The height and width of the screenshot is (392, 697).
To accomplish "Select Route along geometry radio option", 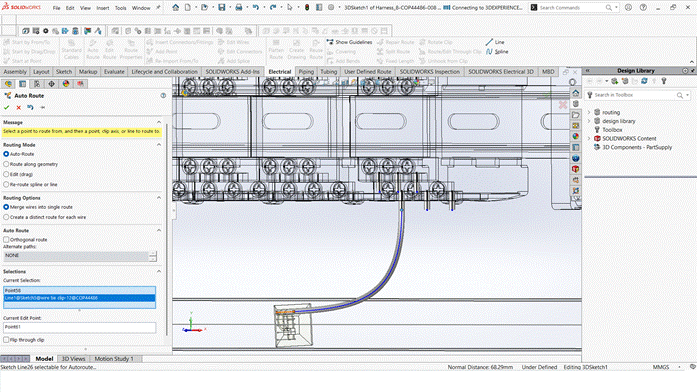I will (x=6, y=164).
